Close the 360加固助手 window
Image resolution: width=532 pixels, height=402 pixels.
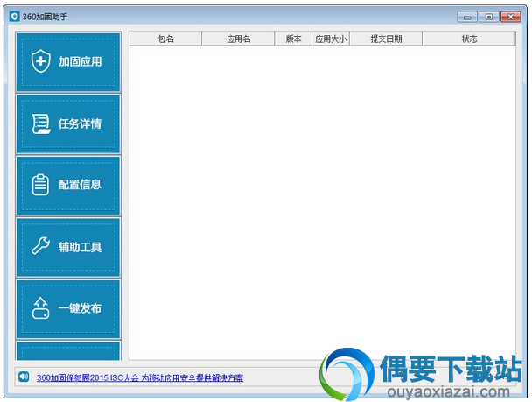[x=511, y=17]
